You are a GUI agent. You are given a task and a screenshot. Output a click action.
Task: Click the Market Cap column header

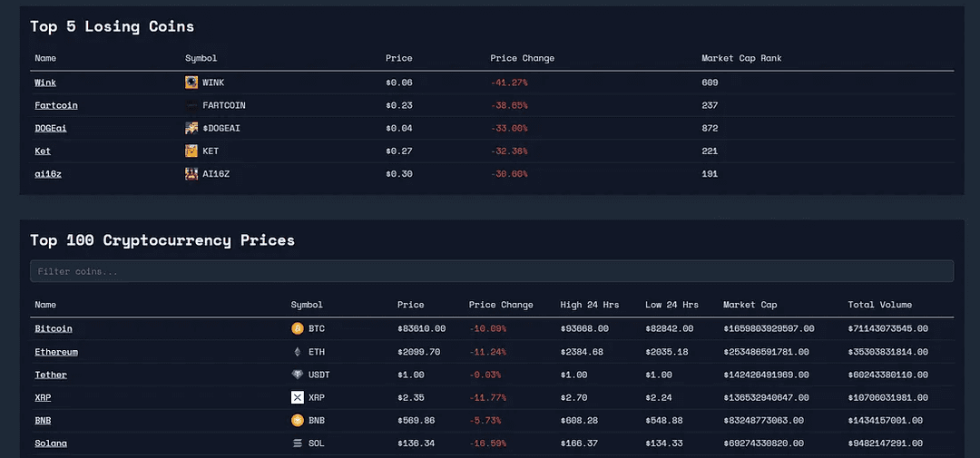[x=750, y=305]
